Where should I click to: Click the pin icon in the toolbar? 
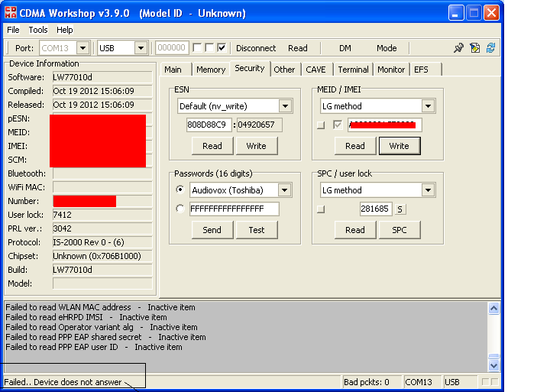click(458, 48)
